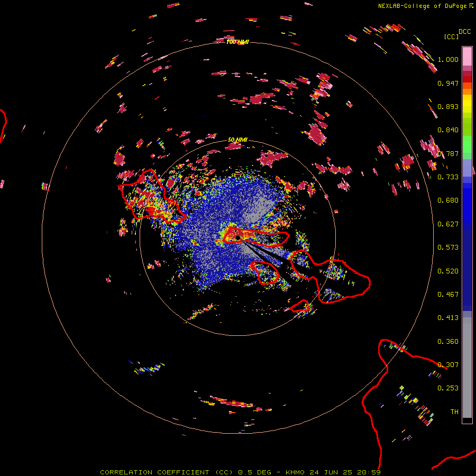The image size is (476, 476).
Task: Click the 0.733 scale value
Action: click(x=448, y=177)
